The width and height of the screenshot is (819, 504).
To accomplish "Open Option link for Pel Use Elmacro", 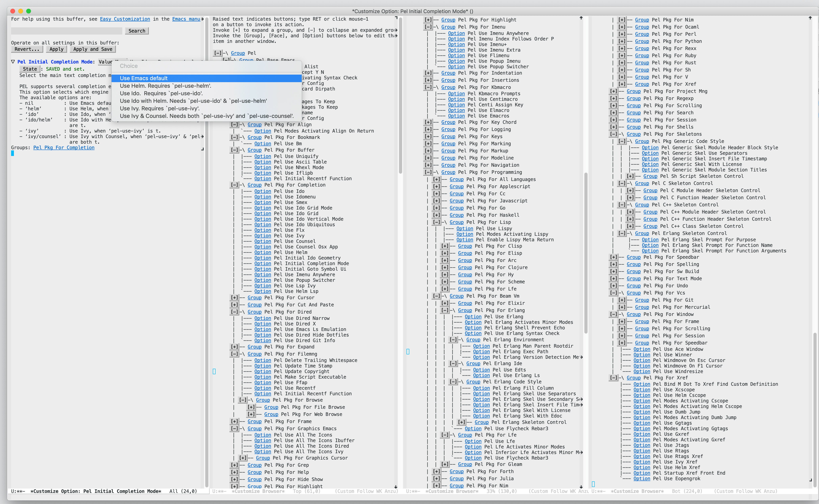I will click(x=456, y=110).
